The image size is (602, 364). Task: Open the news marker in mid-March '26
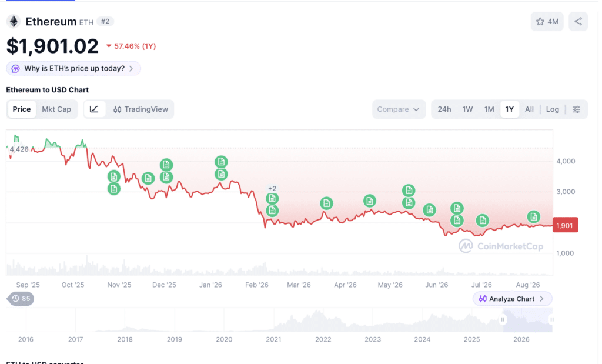tap(326, 203)
